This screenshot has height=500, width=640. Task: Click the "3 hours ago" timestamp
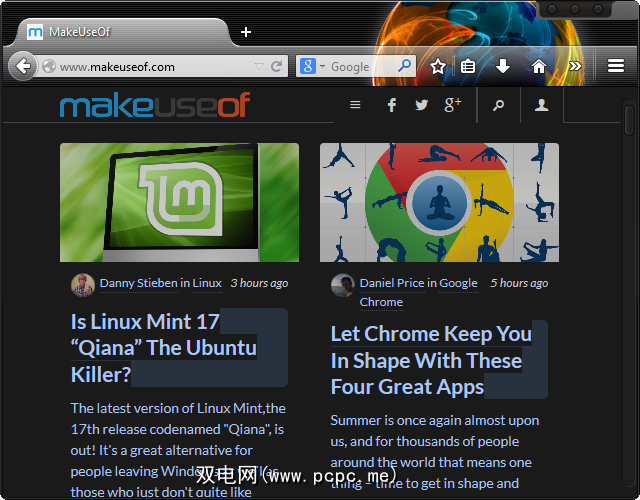click(259, 283)
